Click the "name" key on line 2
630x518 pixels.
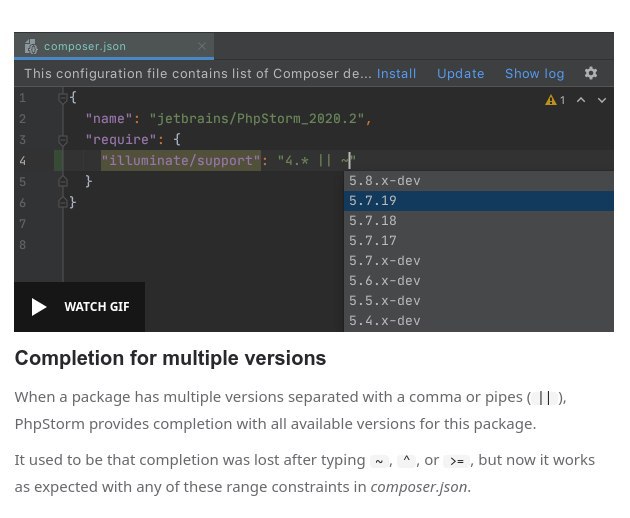pos(109,119)
